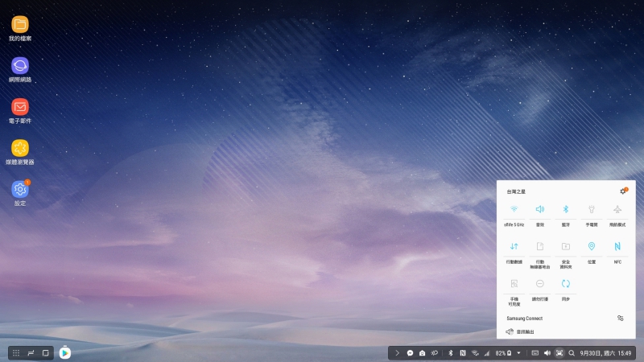This screenshot has width=644, height=362.
Task: Toggle NFC in the quick panel
Action: pos(617,246)
